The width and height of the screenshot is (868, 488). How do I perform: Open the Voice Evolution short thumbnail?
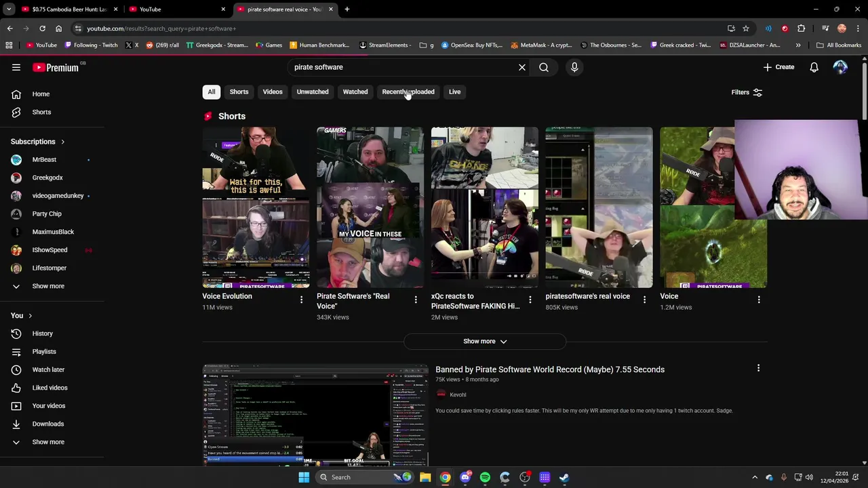pos(256,207)
